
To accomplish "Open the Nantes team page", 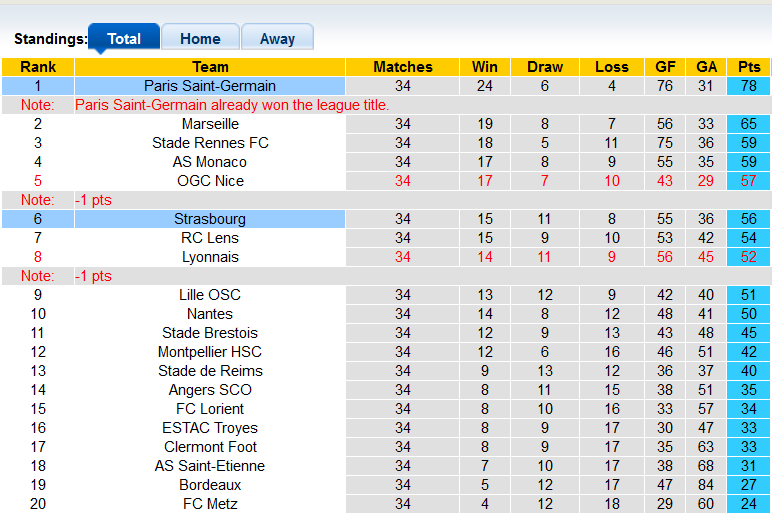I will click(x=210, y=314).
